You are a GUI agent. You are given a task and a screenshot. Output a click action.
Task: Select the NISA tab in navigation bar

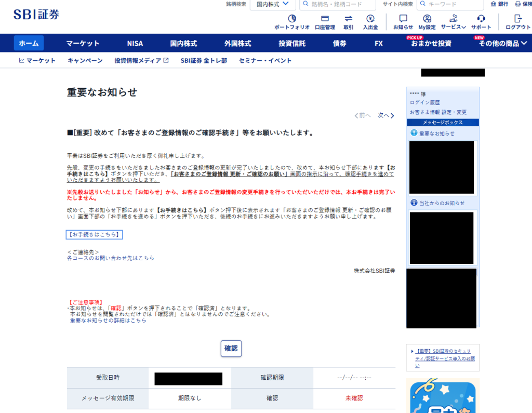(135, 44)
